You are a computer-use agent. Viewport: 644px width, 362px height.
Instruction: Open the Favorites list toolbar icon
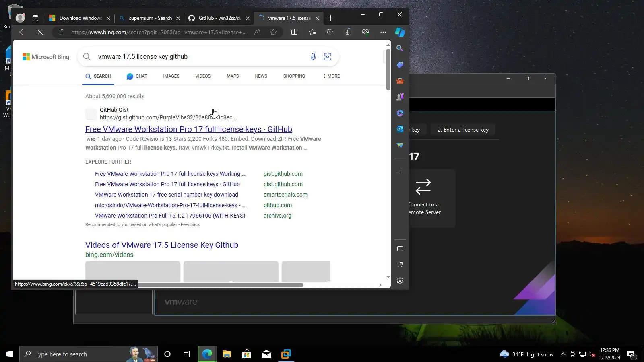(x=312, y=32)
